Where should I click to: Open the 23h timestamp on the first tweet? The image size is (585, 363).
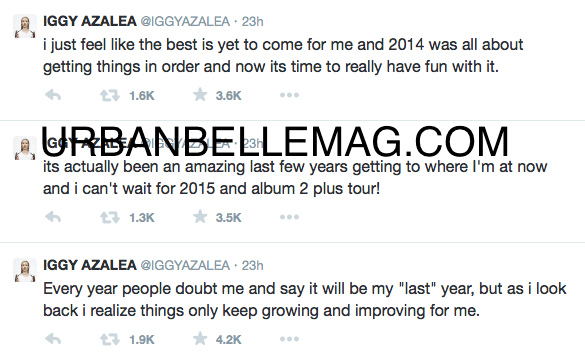point(253,22)
